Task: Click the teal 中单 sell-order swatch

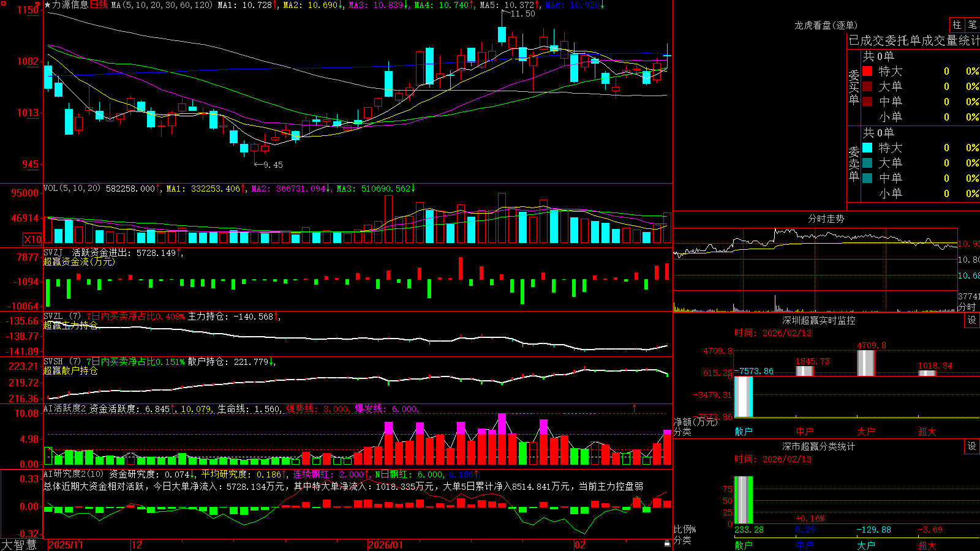Action: coord(867,178)
